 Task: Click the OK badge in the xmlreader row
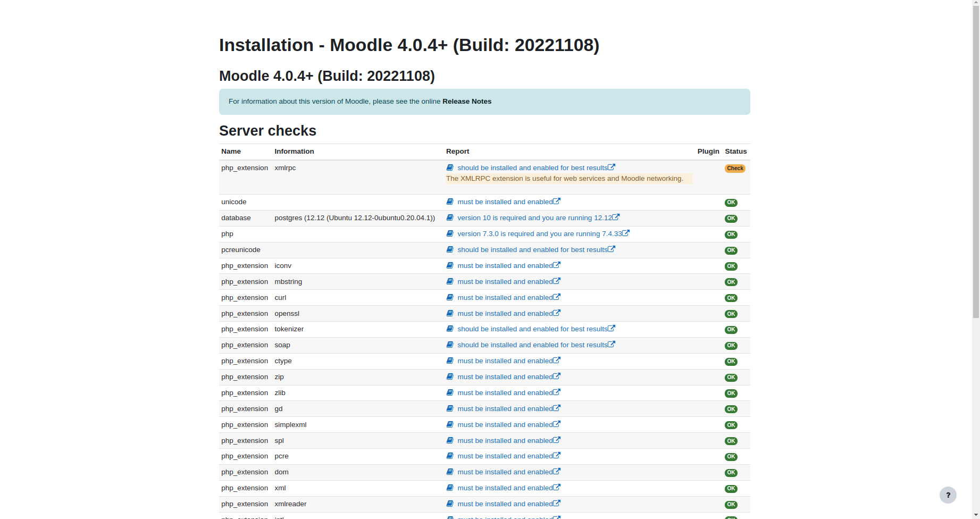pos(731,505)
